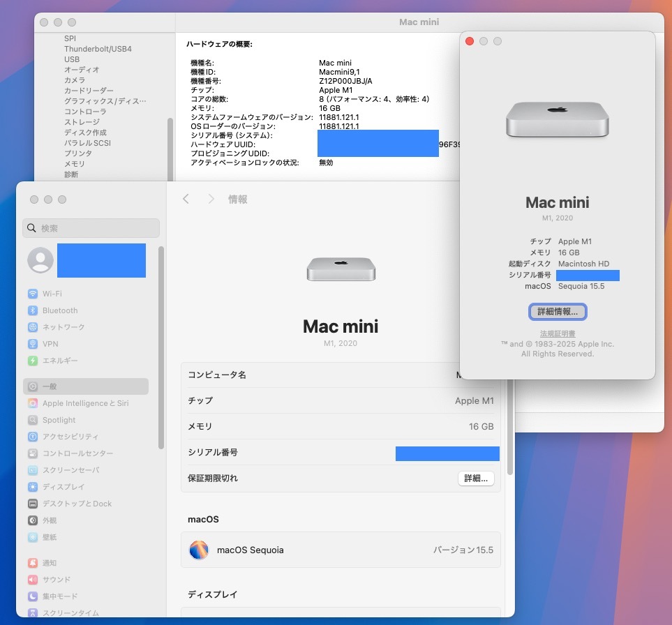
Task: Open the スクリーンタイム hourglass icon
Action: 33,612
